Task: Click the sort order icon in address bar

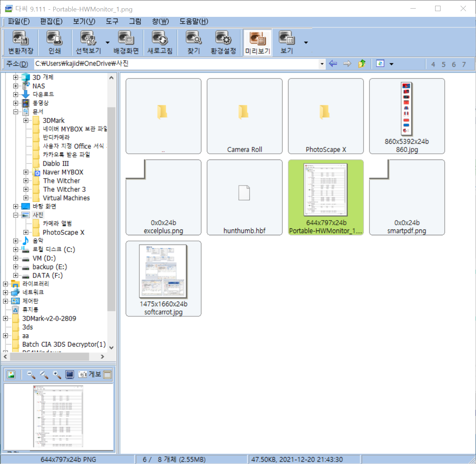Action: pos(380,63)
